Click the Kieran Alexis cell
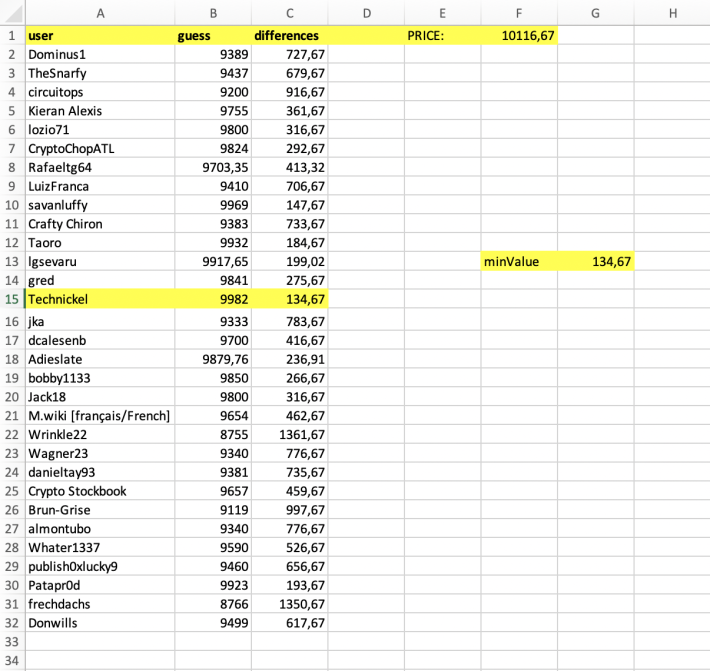The image size is (710, 671). click(100, 110)
